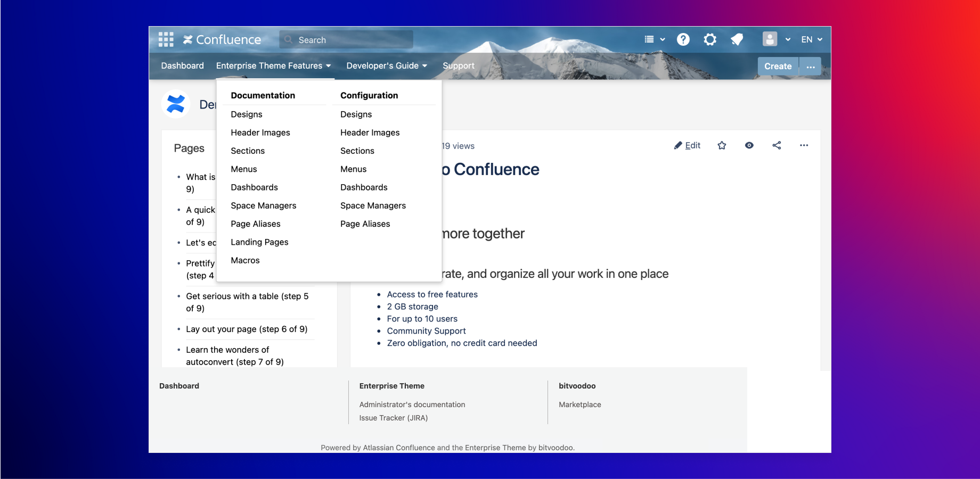Open 'Lay out your page' page
This screenshot has height=479, width=980.
coord(247,329)
